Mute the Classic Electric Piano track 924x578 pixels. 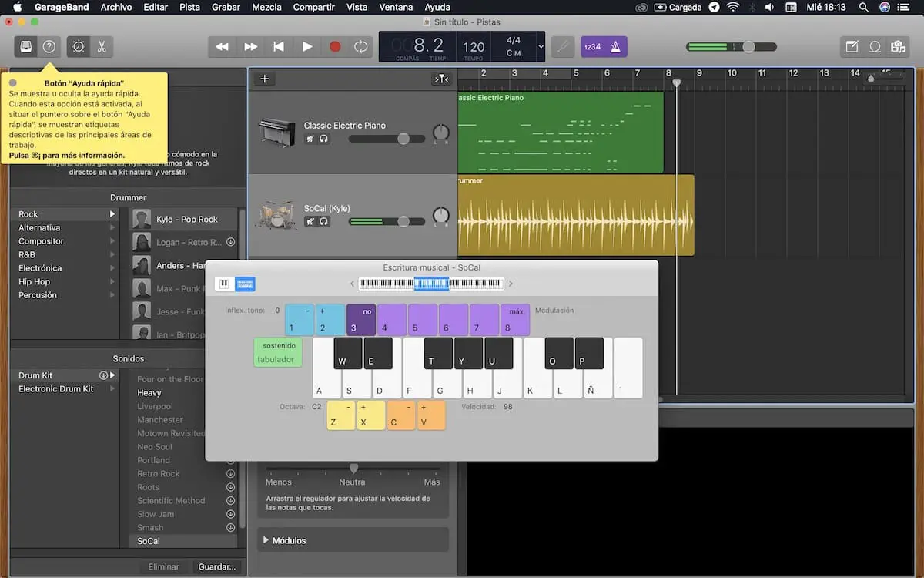(310, 139)
